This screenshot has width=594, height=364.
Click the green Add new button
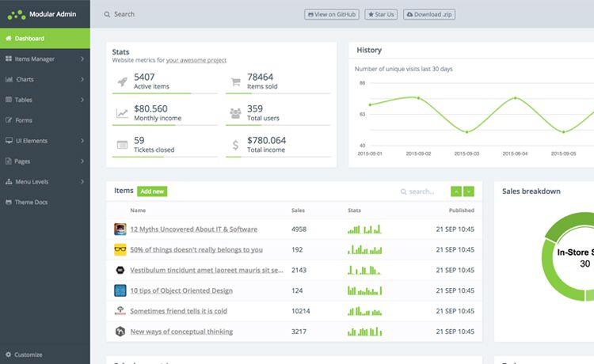(x=152, y=191)
